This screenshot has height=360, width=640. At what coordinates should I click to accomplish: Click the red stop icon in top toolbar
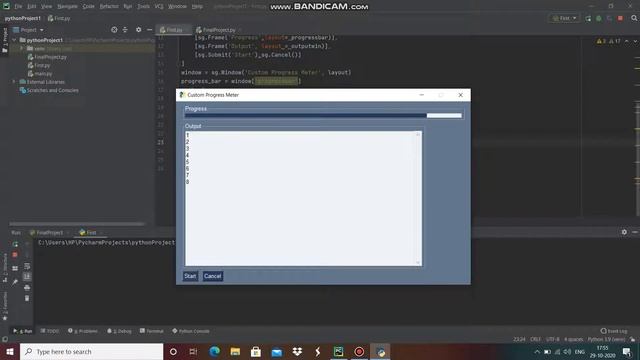[620, 18]
